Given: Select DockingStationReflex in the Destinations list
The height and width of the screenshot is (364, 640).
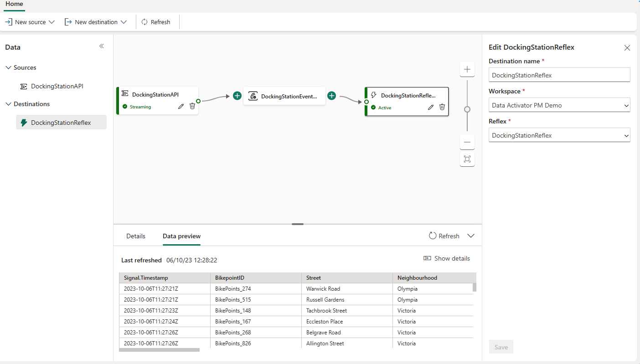Looking at the screenshot, I should (x=61, y=123).
